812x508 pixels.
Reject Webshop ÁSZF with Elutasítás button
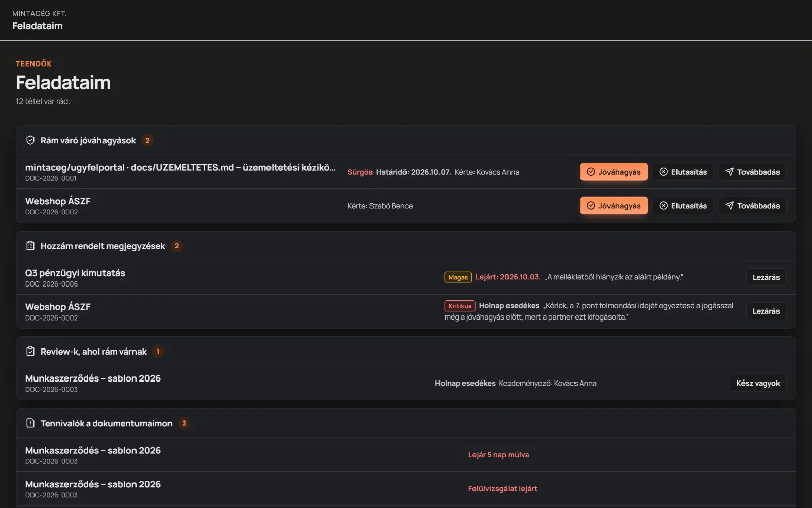coord(683,206)
